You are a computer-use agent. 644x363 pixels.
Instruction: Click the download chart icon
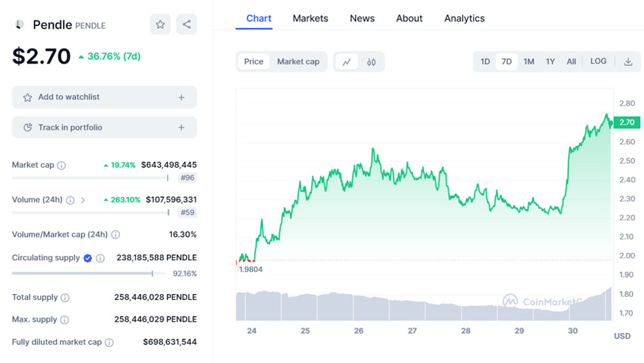pos(628,62)
